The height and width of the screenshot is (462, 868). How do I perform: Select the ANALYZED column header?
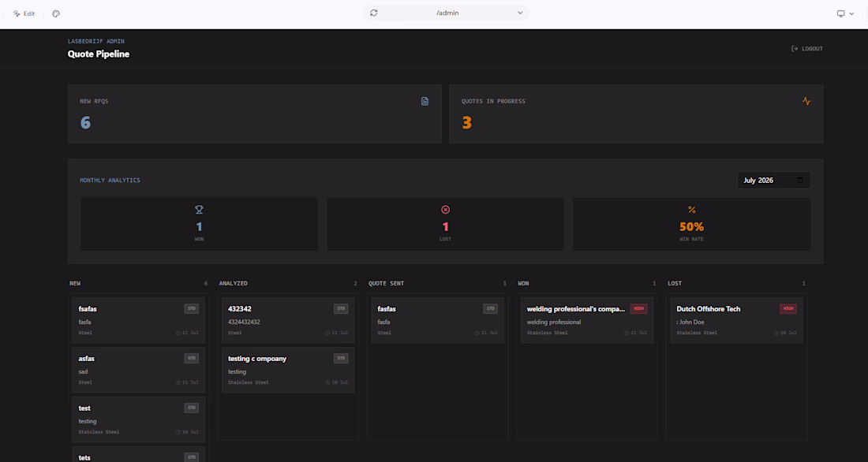click(x=233, y=283)
